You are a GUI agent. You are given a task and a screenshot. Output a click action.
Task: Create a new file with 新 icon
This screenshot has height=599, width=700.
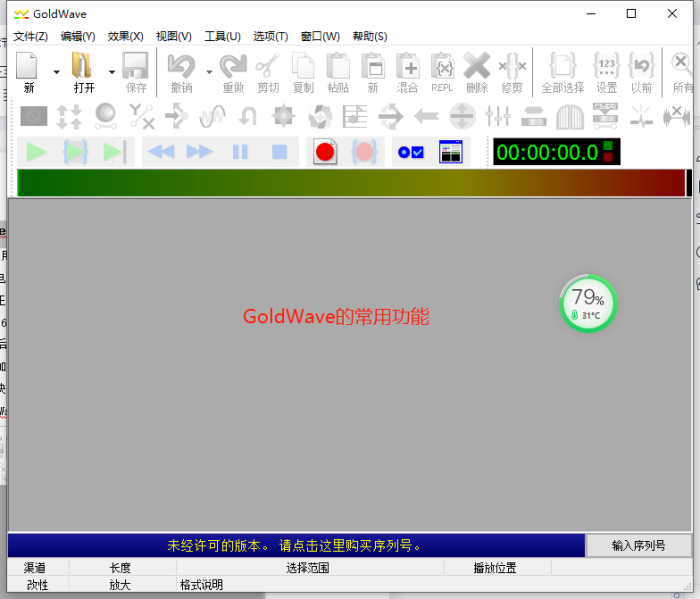pyautogui.click(x=28, y=71)
